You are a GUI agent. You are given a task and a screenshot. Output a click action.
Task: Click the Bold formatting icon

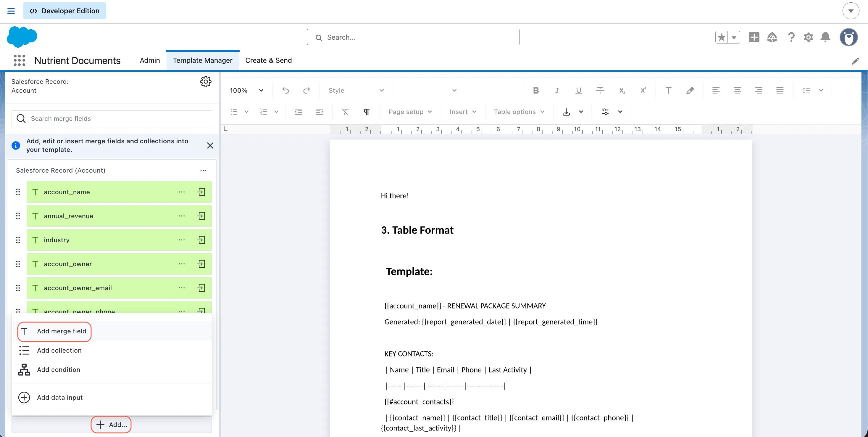pyautogui.click(x=536, y=90)
